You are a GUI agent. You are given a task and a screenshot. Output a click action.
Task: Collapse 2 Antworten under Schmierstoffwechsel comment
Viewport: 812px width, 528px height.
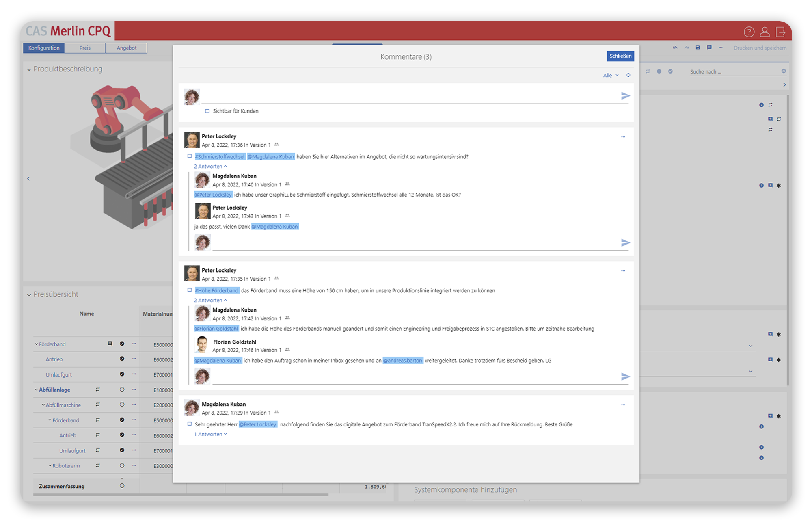point(210,167)
